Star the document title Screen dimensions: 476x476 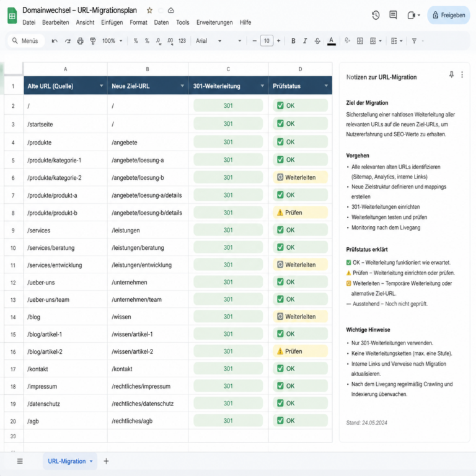(149, 11)
